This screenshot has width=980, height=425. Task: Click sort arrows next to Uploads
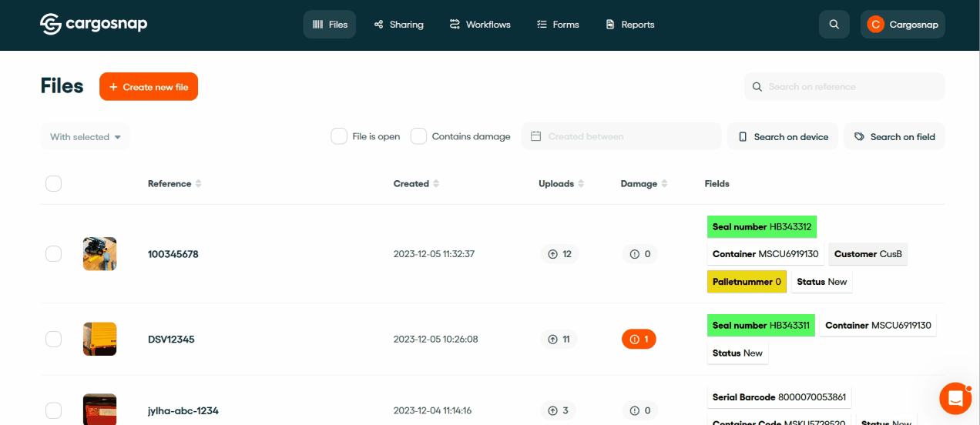coord(581,184)
